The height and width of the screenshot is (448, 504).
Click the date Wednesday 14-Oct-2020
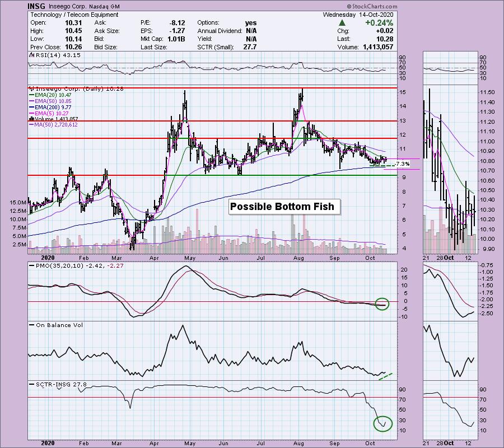coord(358,15)
